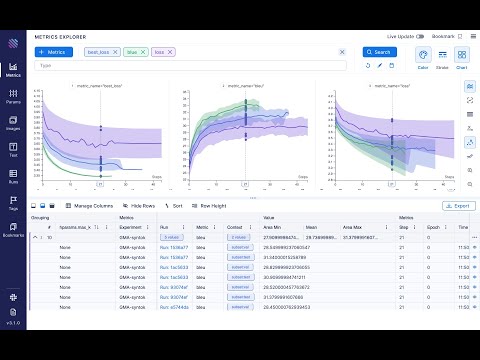Screen dimensions: 480x360
Task: Click the + Metrics button
Action: 54,52
